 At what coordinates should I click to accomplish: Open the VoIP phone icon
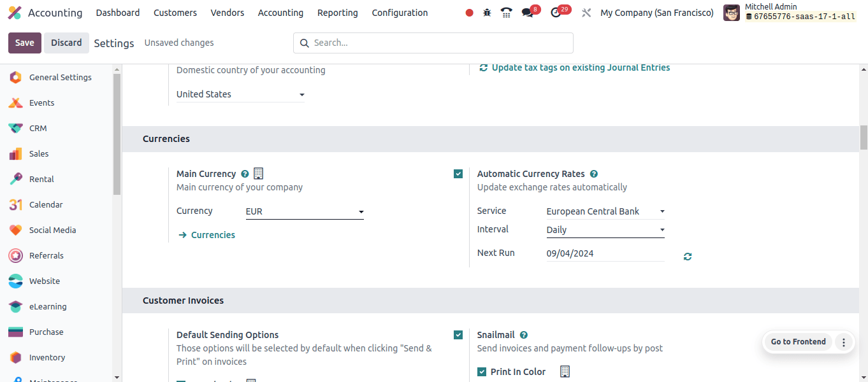(x=507, y=13)
